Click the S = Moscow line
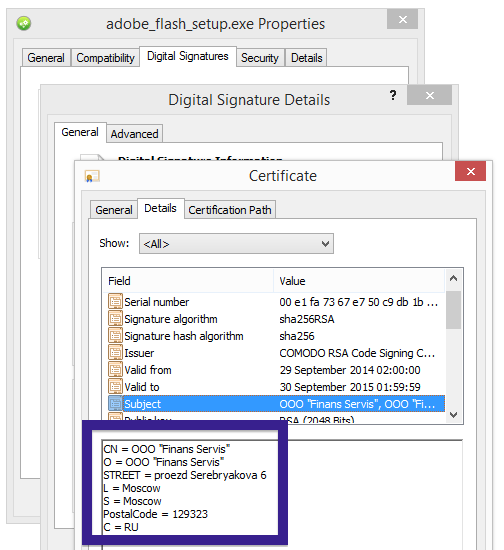Screen dimensions: 504x550 pos(132,501)
